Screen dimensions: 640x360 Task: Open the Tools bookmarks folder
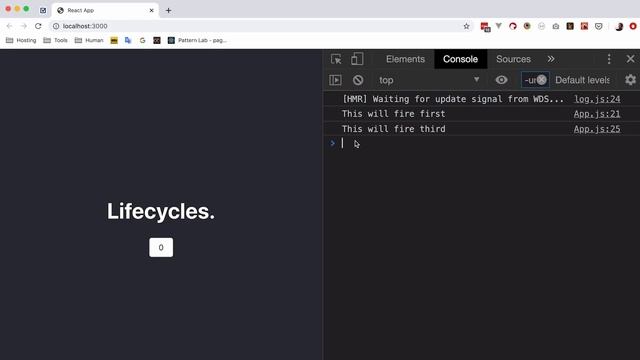pyautogui.click(x=55, y=40)
